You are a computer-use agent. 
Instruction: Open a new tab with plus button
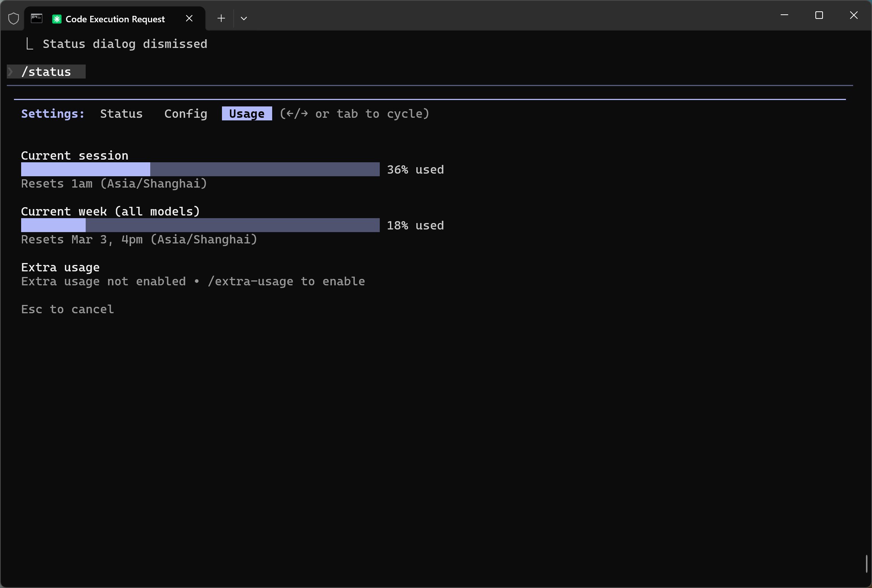point(221,18)
